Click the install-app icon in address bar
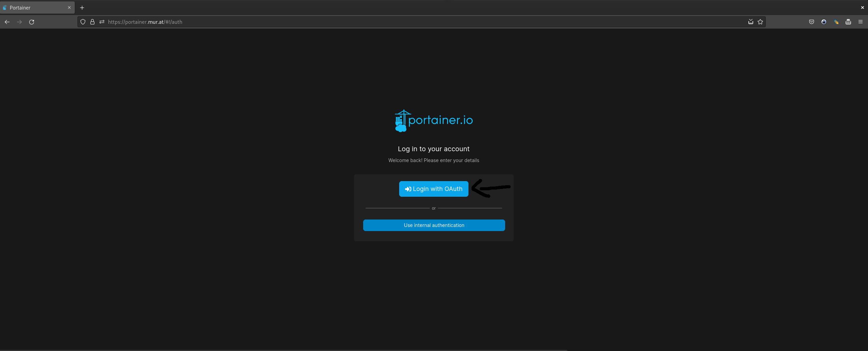Viewport: 868px width, 351px height. (751, 22)
